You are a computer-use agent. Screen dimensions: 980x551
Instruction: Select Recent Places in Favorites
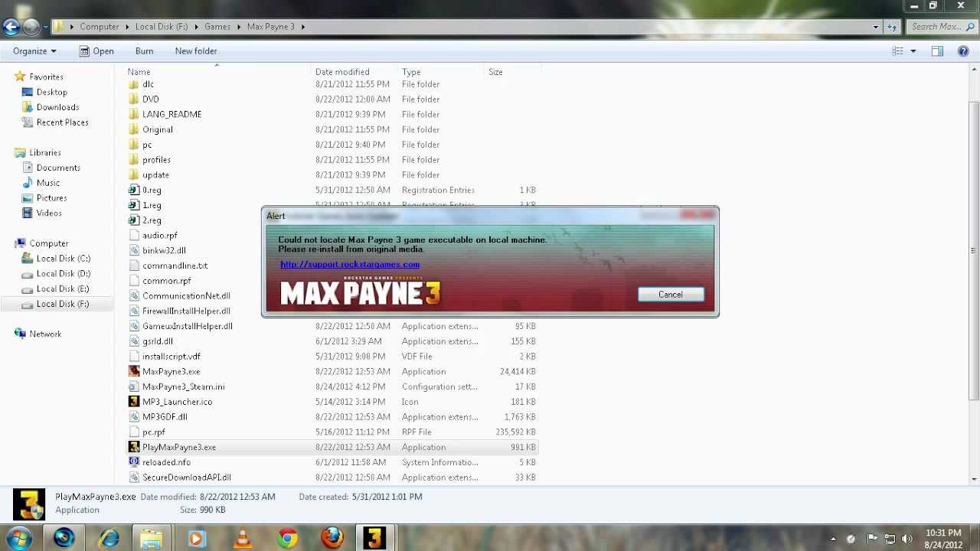[x=62, y=122]
